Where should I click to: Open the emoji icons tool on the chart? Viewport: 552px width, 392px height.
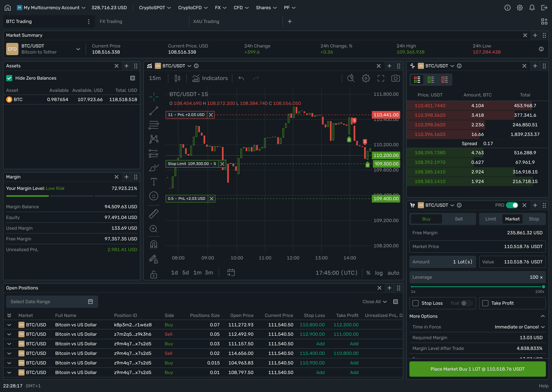pyautogui.click(x=154, y=196)
